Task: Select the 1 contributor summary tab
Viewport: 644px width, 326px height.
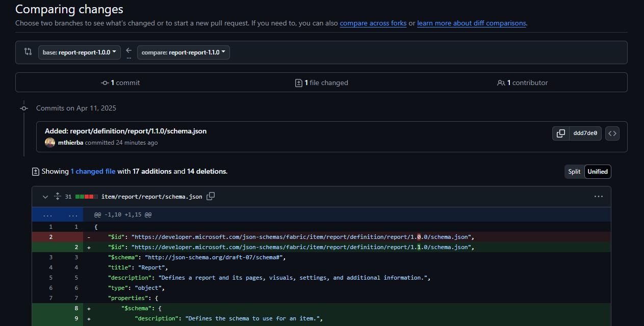Action: tap(522, 82)
